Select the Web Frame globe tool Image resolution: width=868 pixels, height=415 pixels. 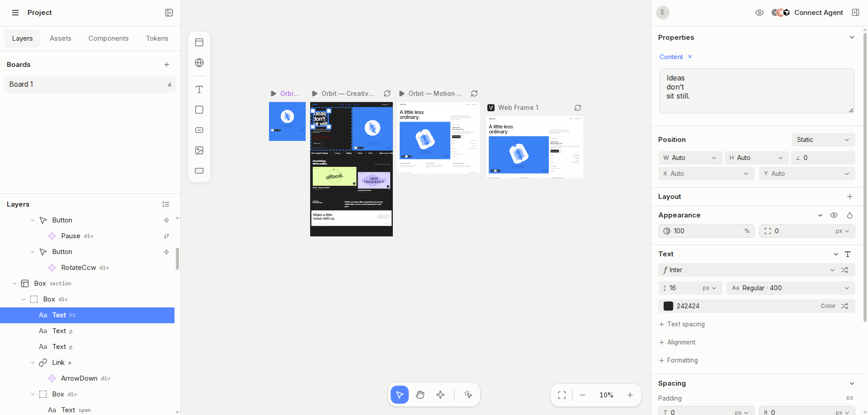(x=199, y=63)
